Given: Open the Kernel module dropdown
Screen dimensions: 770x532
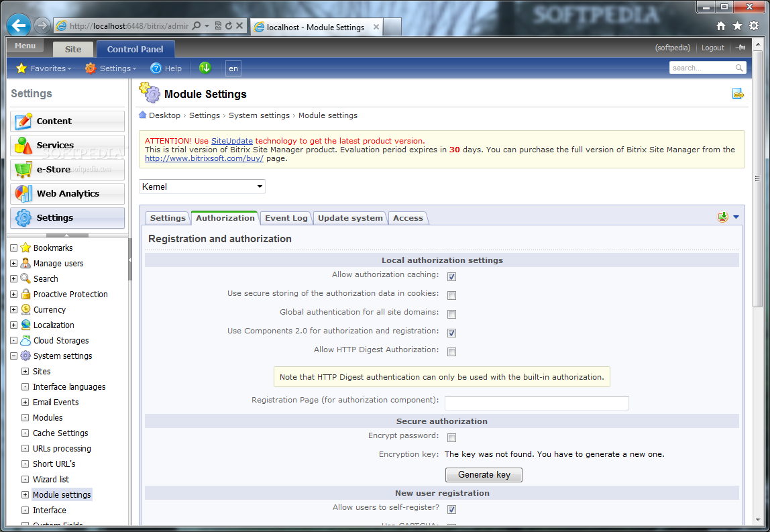Looking at the screenshot, I should (202, 187).
